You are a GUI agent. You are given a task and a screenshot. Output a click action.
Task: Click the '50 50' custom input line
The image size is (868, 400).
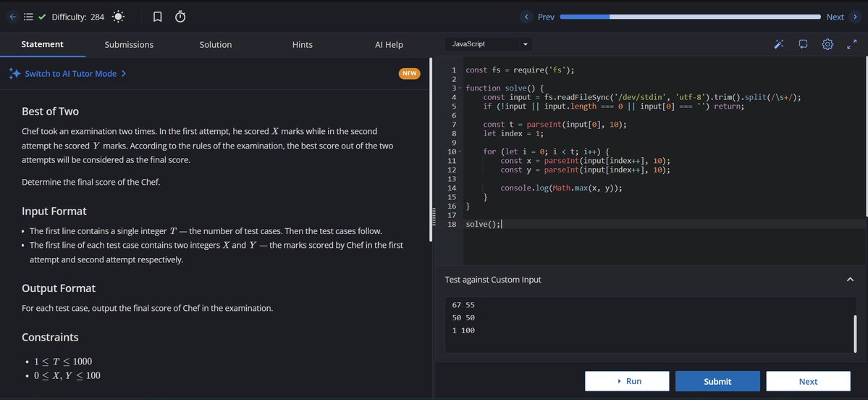tap(463, 317)
